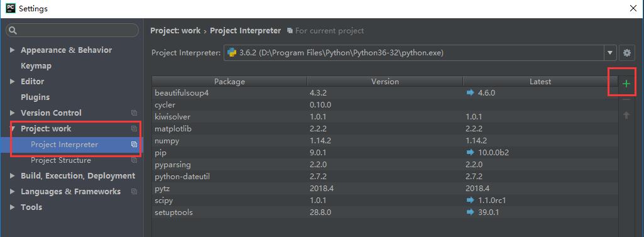This screenshot has height=237, width=644.
Task: Click the Python logo in interpreter field
Action: (x=232, y=53)
